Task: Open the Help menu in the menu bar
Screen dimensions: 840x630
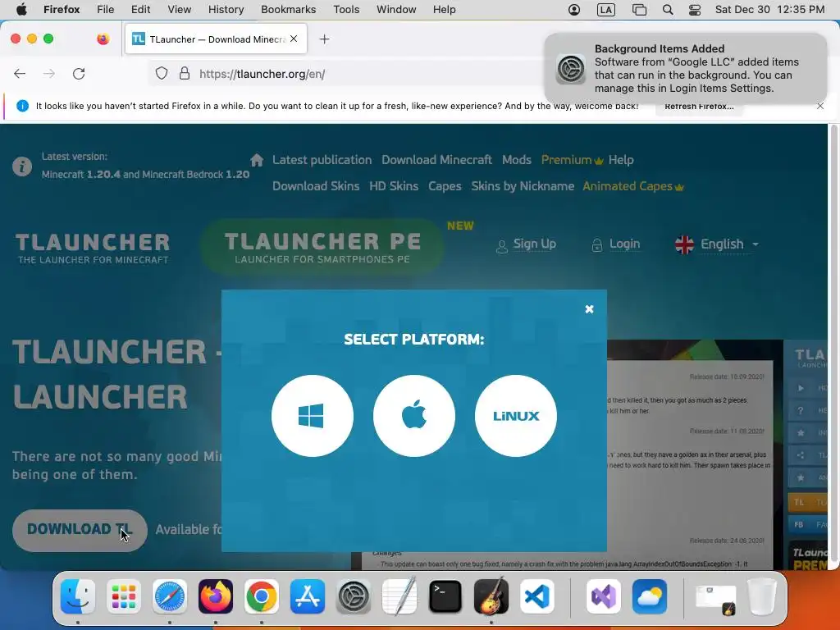Action: click(x=444, y=9)
